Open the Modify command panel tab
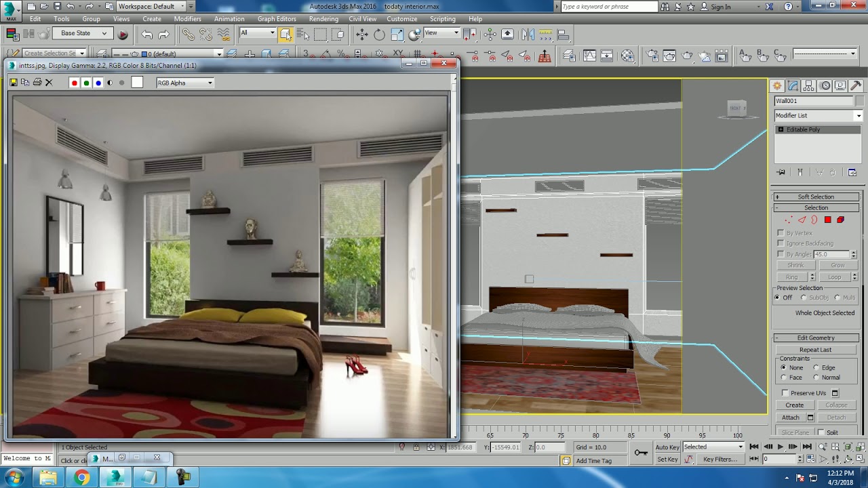The height and width of the screenshot is (488, 868). tap(793, 86)
